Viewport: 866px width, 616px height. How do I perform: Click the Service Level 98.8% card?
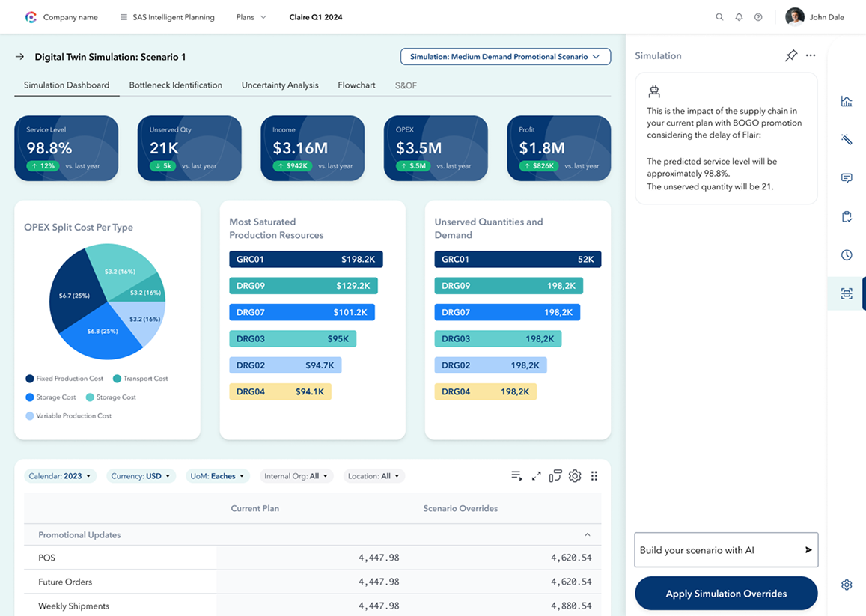pos(67,148)
